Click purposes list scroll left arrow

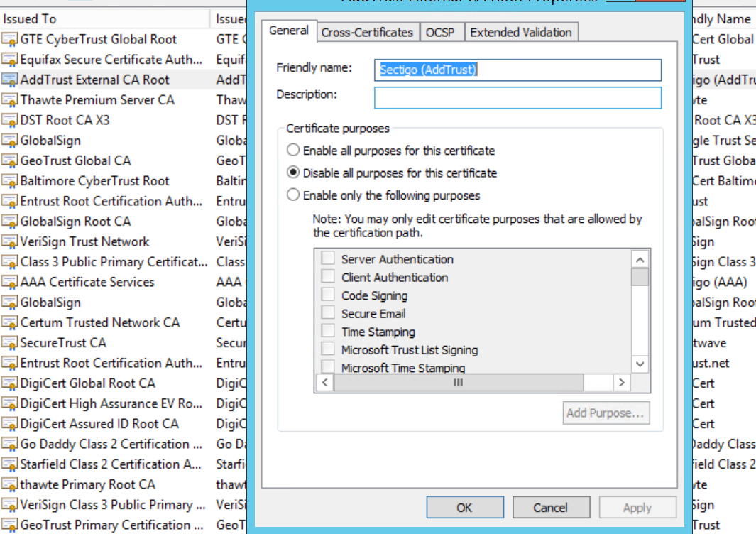(x=324, y=383)
